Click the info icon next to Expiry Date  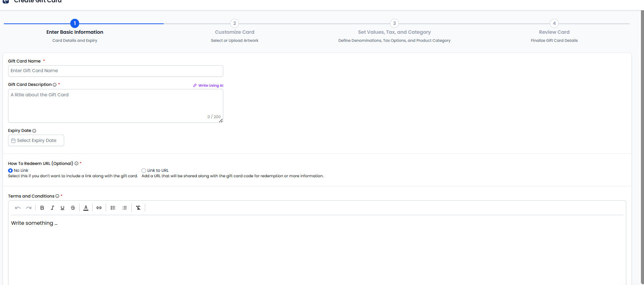pos(34,131)
